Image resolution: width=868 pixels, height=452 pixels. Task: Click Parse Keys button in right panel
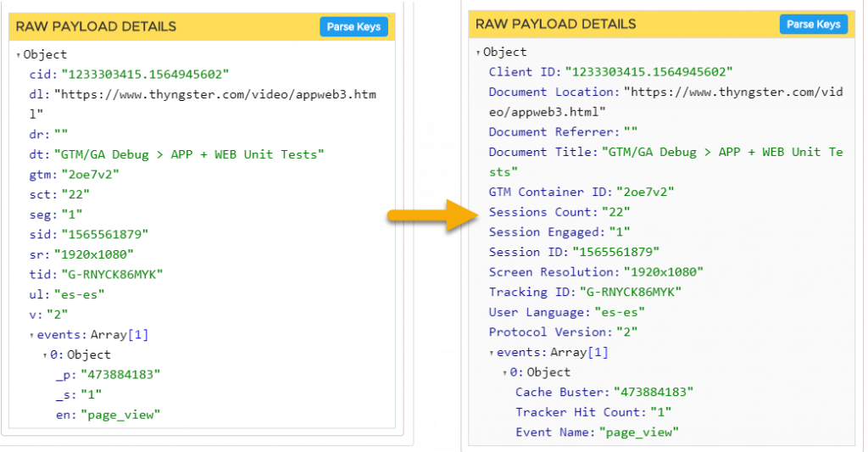click(813, 25)
